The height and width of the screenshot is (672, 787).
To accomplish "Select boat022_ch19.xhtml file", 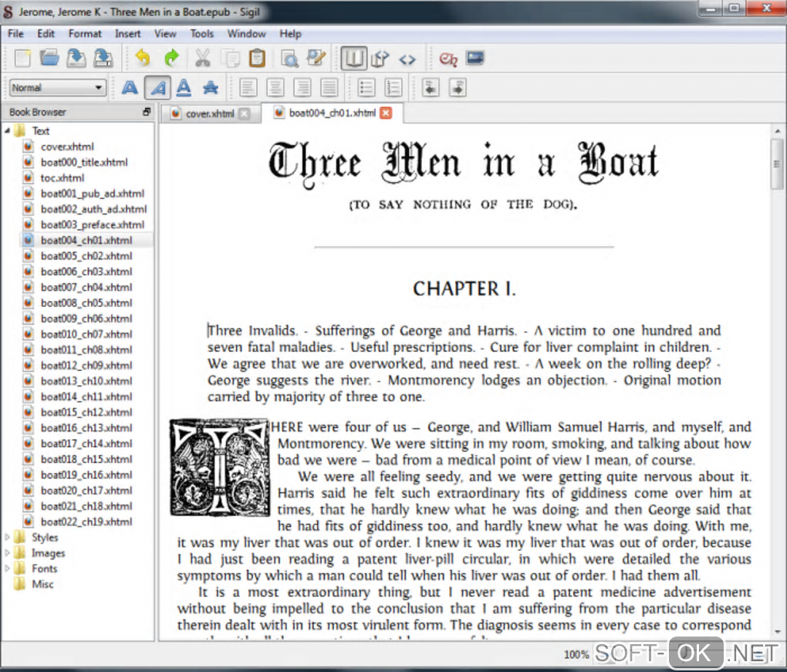I will (x=86, y=522).
